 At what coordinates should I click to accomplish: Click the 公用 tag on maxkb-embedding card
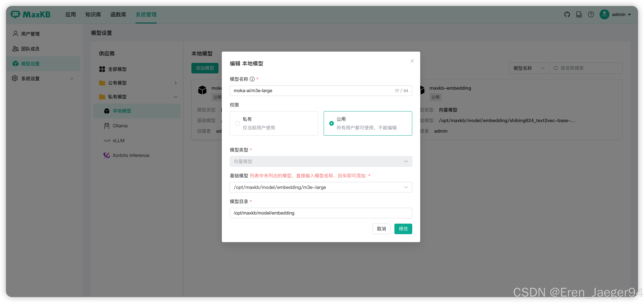pos(435,97)
